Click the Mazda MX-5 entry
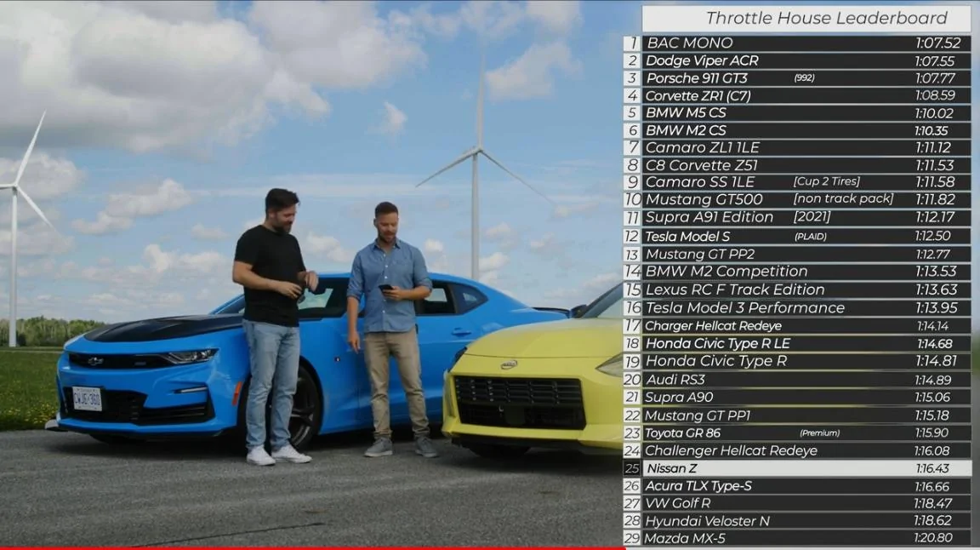The height and width of the screenshot is (550, 980). pos(806,538)
